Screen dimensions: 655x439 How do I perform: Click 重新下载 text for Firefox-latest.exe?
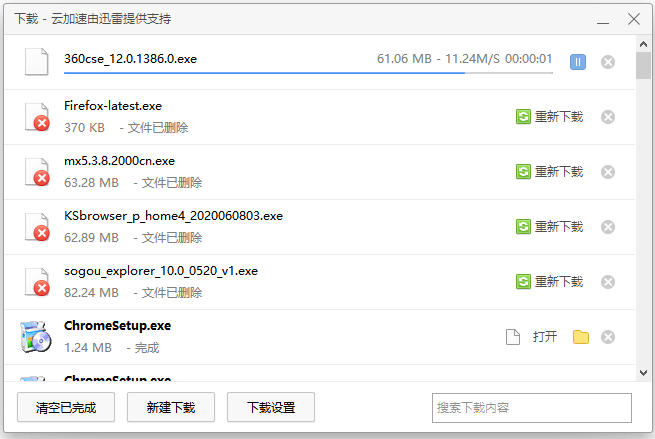(559, 117)
